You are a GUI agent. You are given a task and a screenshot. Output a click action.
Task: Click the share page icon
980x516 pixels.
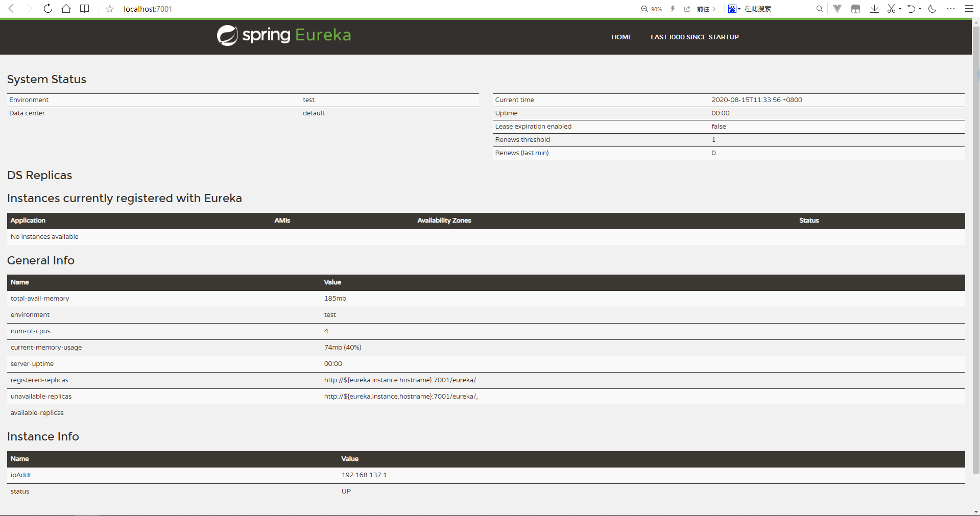point(687,9)
